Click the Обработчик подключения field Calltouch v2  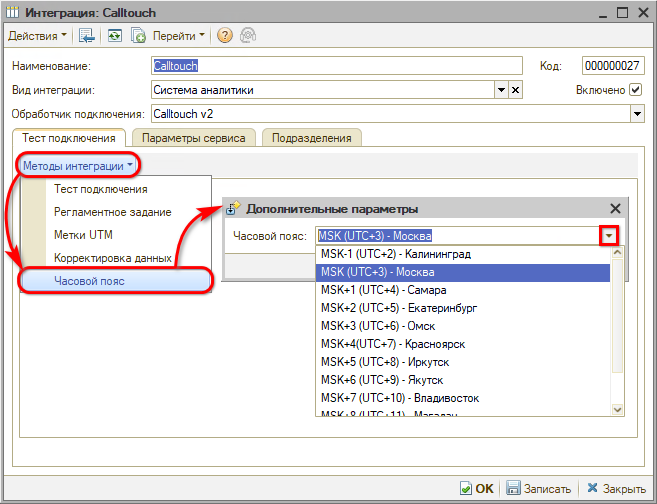tap(391, 114)
